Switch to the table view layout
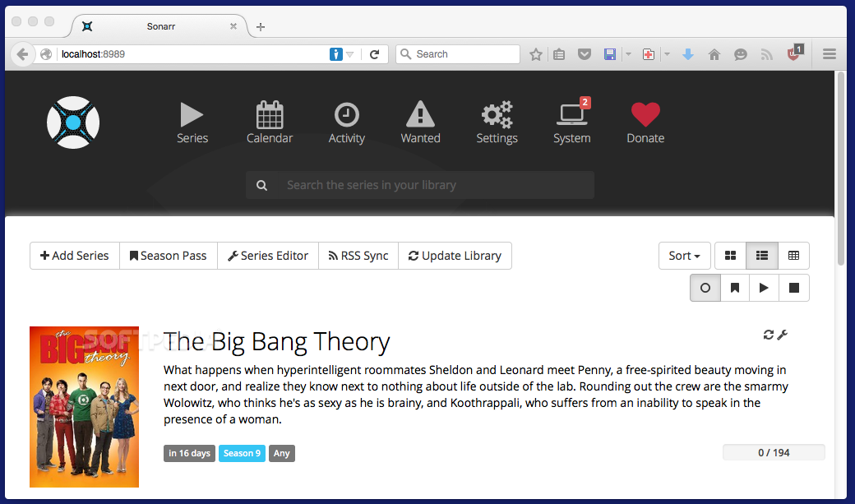Viewport: 855px width, 504px height. (793, 256)
